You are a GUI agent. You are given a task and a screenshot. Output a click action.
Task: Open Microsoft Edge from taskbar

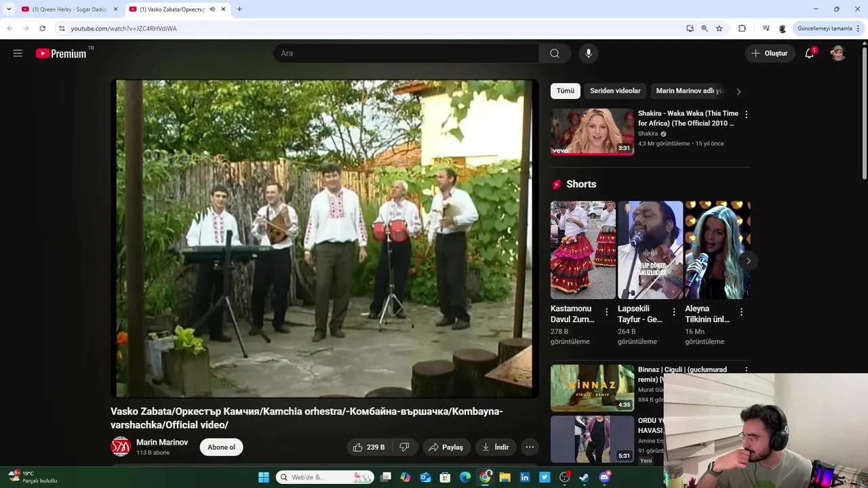[x=465, y=477]
